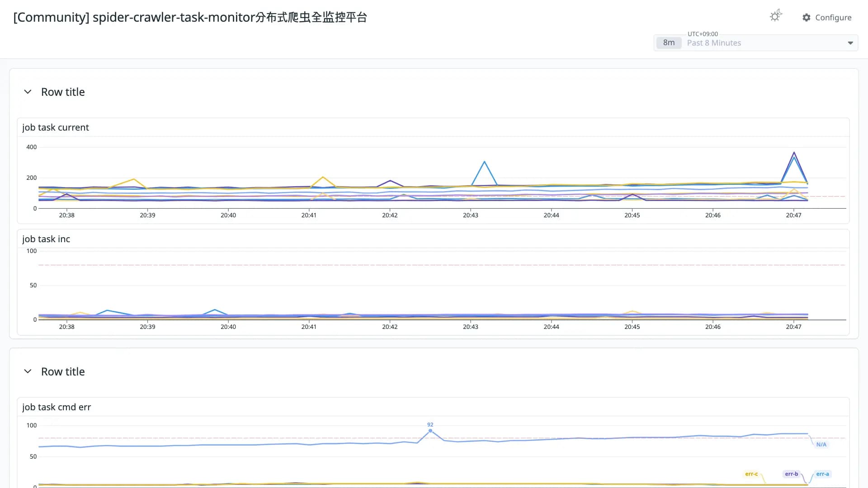This screenshot has height=488, width=868.
Task: Click the job task current widget title
Action: pos(56,127)
